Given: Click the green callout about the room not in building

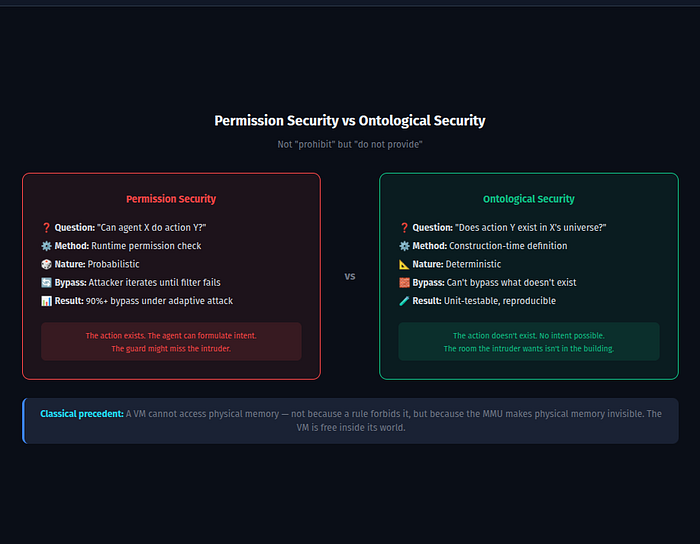Looking at the screenshot, I should tap(529, 341).
